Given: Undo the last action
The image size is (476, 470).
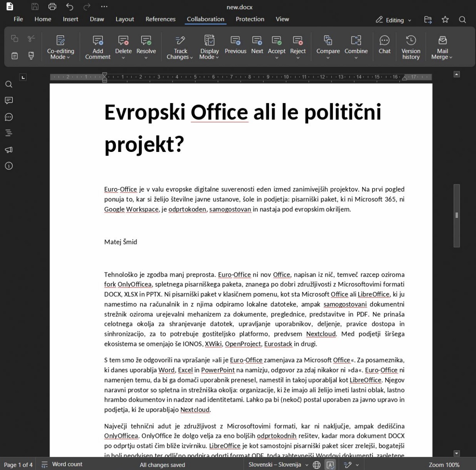Looking at the screenshot, I should [70, 7].
